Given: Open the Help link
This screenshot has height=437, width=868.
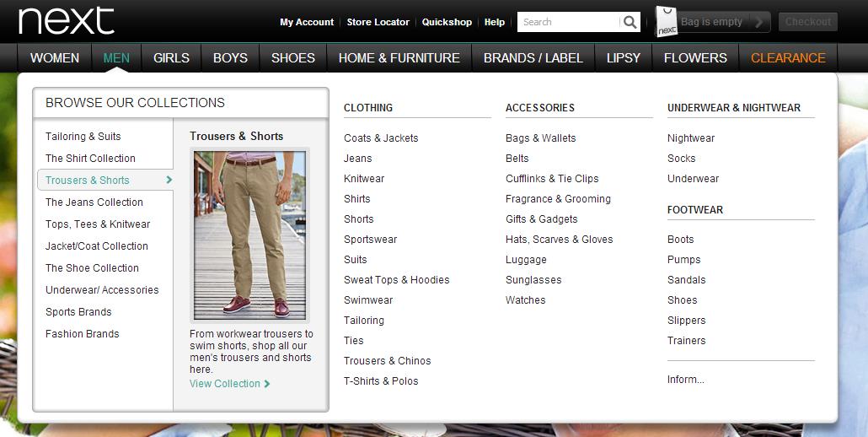Looking at the screenshot, I should click(x=495, y=22).
